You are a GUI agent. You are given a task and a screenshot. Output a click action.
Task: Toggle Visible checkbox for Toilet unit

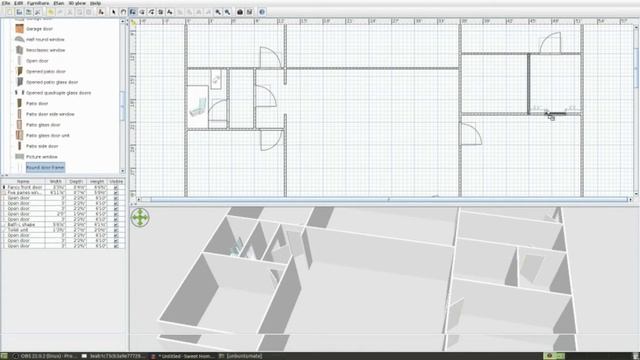tap(116, 230)
